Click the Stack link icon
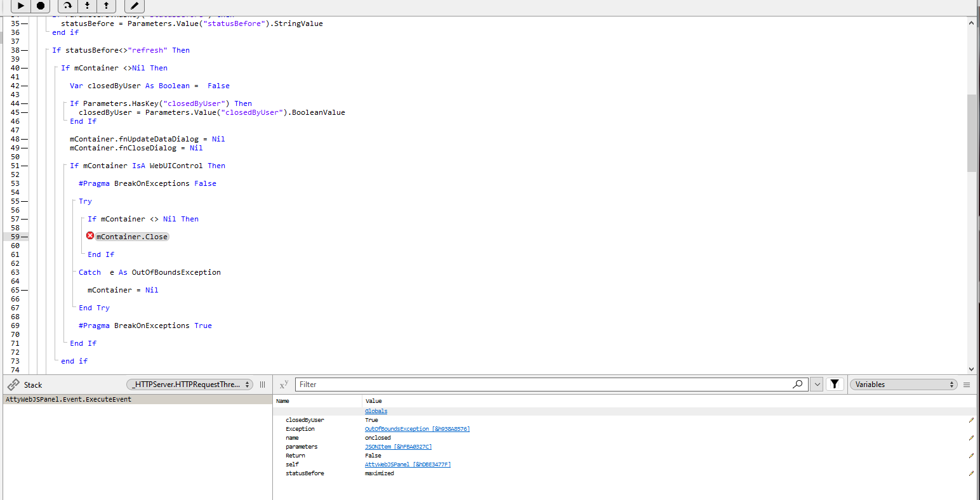Viewport: 980px width, 500px height. (13, 385)
